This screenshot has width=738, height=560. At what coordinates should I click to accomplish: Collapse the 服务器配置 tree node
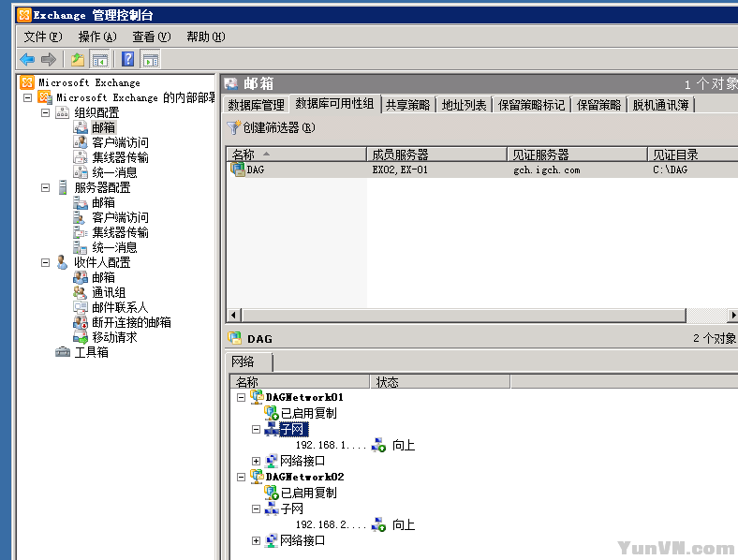point(45,187)
